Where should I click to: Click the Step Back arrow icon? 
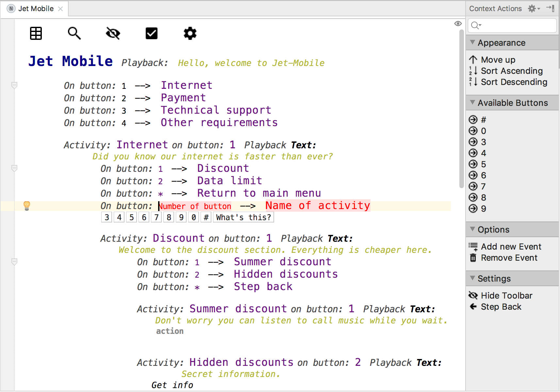point(473,306)
